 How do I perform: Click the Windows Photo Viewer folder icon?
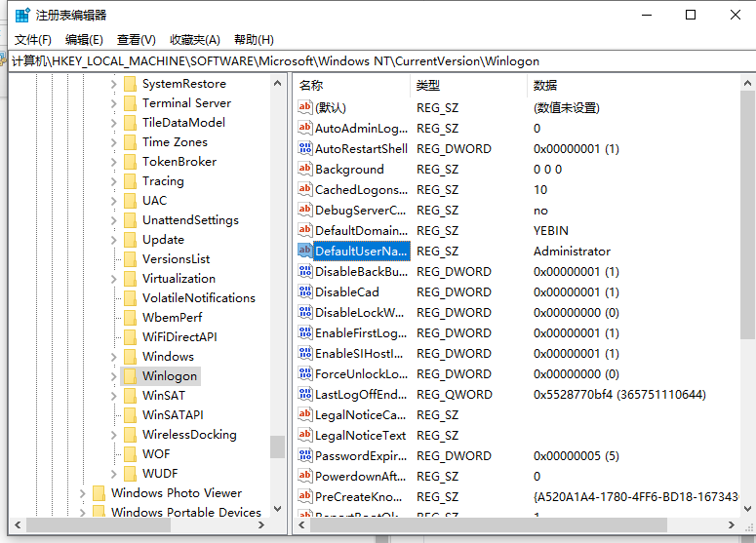(x=99, y=493)
